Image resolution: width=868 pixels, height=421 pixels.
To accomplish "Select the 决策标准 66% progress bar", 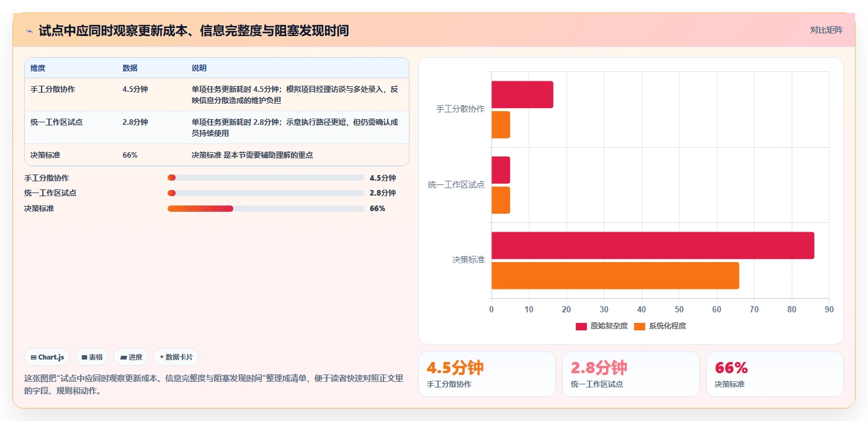I will (x=266, y=209).
